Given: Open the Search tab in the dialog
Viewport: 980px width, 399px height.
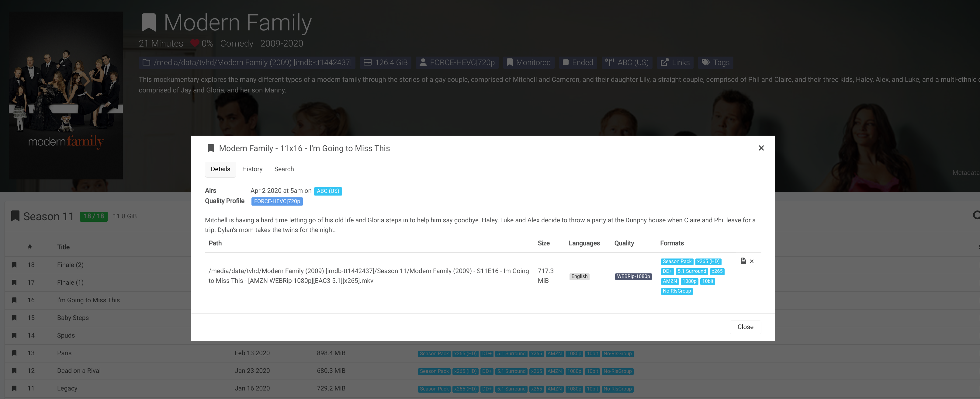Looking at the screenshot, I should [284, 169].
